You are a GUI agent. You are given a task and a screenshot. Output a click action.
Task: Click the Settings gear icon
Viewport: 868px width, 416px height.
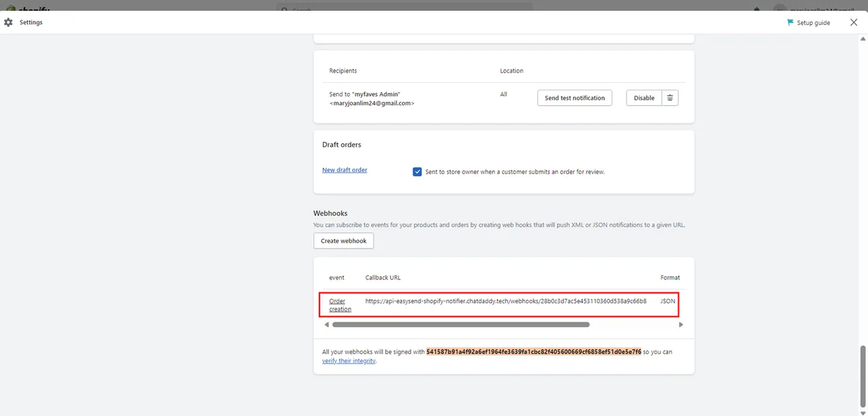point(8,22)
